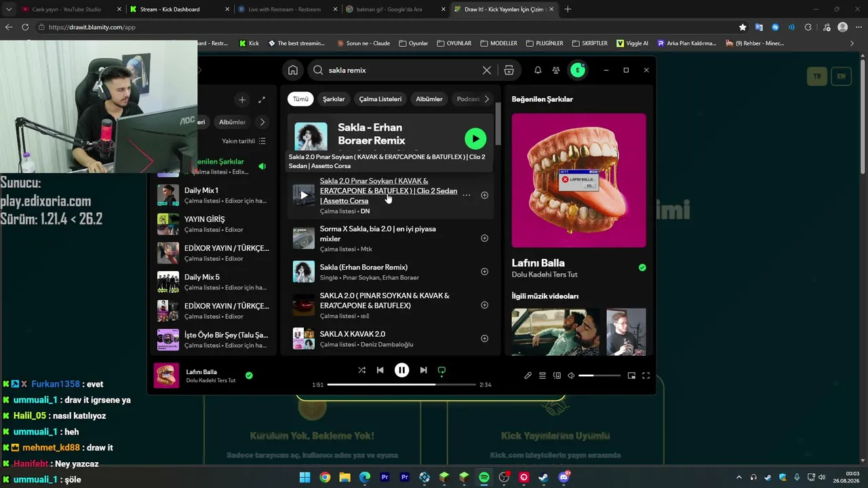Open Daily Mix 5 from the library

coord(214,282)
